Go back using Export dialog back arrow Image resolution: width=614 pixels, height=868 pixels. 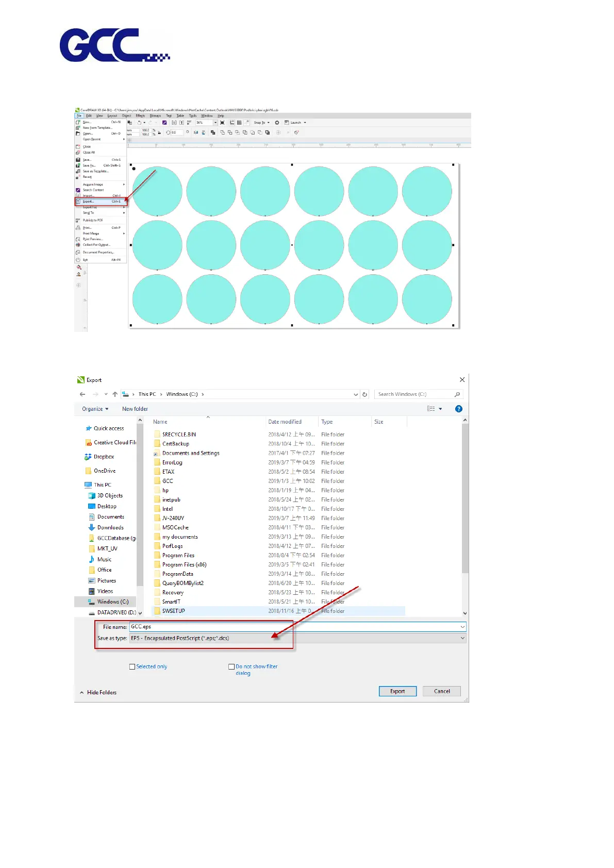(82, 394)
